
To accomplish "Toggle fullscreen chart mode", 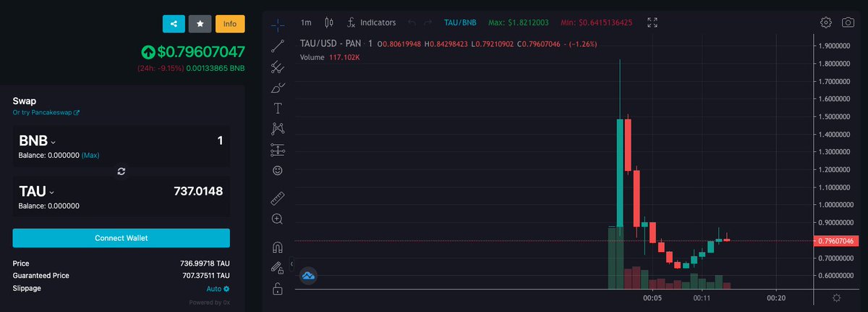I will click(x=652, y=22).
